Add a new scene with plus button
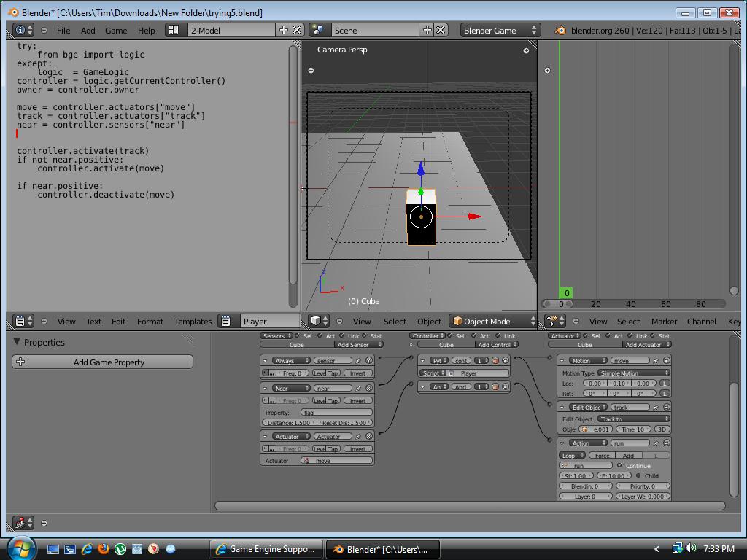The height and width of the screenshot is (560, 747). click(427, 30)
